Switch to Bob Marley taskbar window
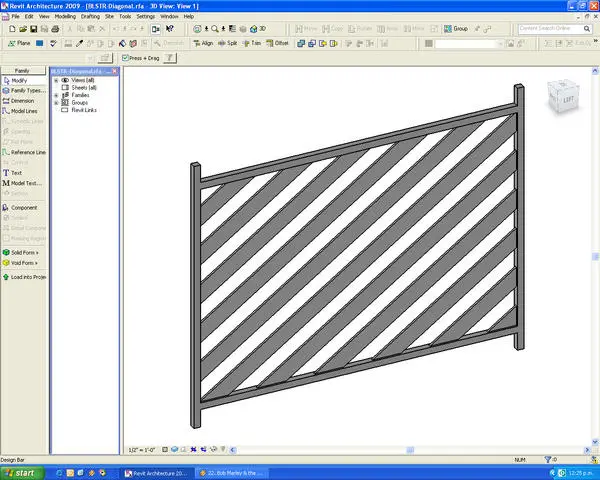600x480 pixels. coord(231,473)
